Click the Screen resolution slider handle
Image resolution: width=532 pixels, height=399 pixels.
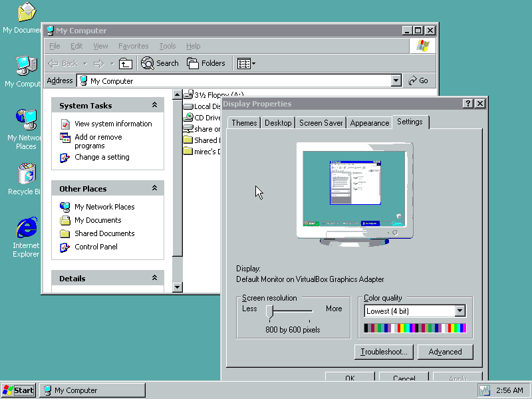click(x=270, y=311)
